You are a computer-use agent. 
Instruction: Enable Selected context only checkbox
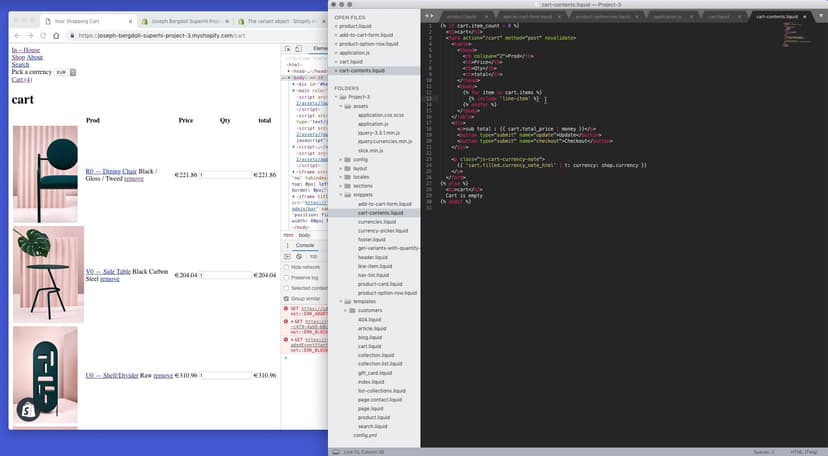click(x=287, y=288)
